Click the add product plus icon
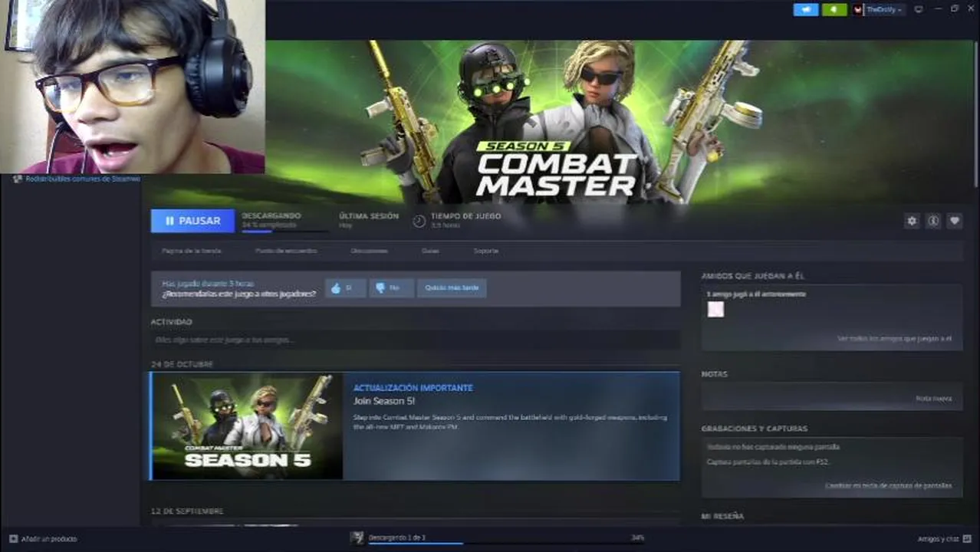 pos(13,539)
